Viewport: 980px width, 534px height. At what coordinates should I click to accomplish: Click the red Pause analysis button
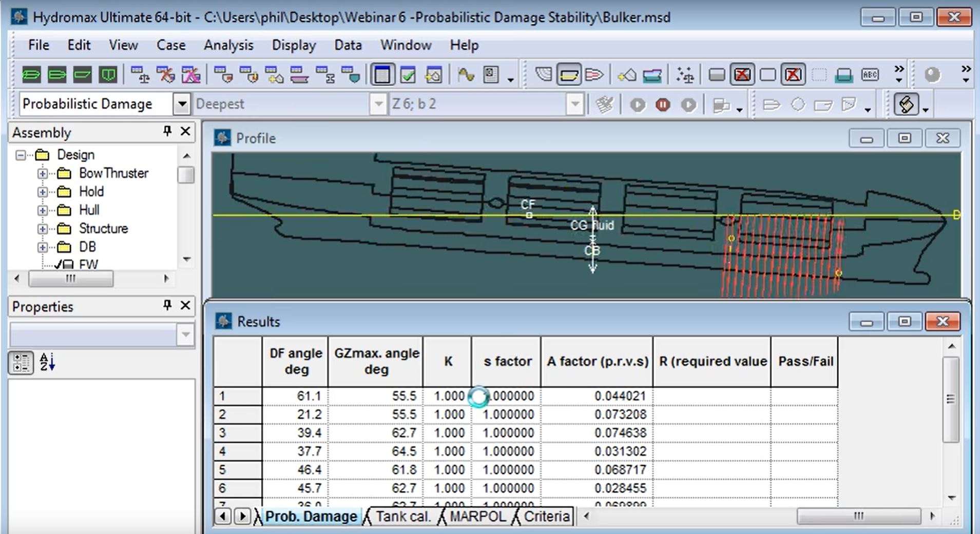pos(662,105)
